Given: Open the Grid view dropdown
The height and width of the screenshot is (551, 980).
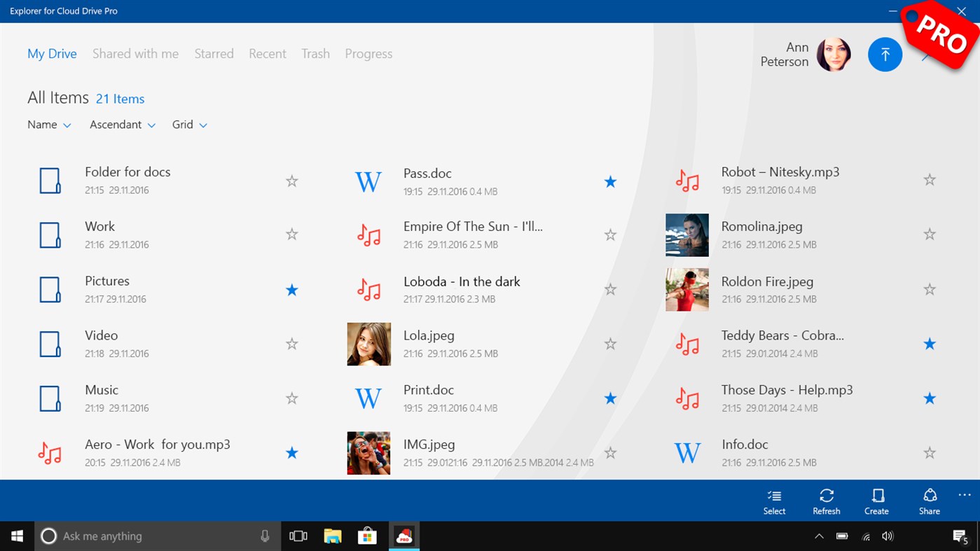Looking at the screenshot, I should click(189, 124).
